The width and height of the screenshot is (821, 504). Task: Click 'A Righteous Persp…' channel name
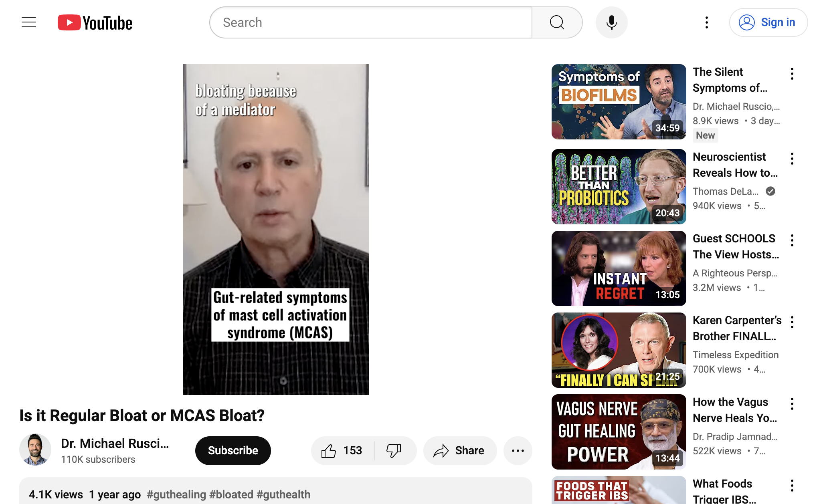[735, 273]
